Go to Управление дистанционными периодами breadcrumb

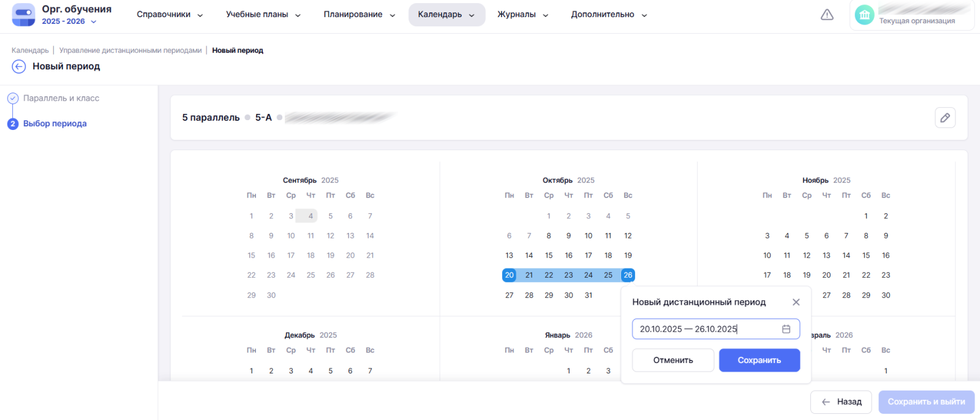pyautogui.click(x=130, y=50)
